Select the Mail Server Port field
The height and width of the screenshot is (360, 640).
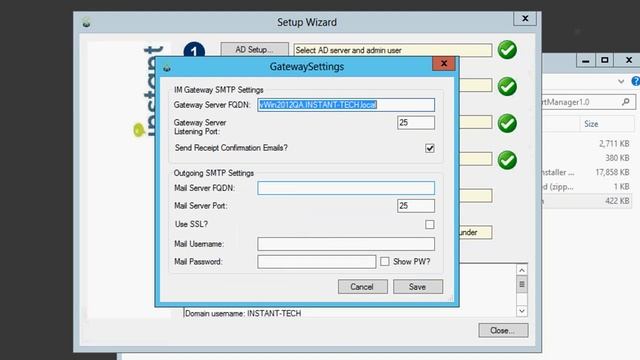click(416, 206)
